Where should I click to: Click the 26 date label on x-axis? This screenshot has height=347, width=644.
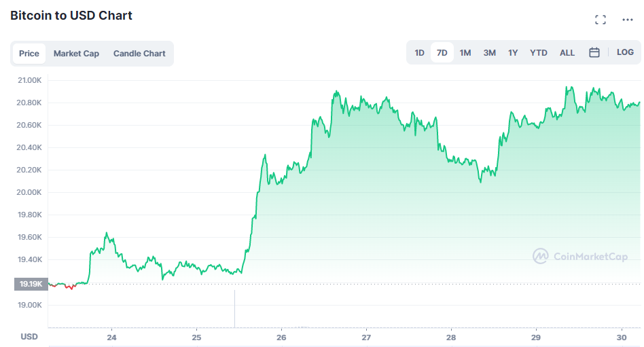(x=281, y=337)
